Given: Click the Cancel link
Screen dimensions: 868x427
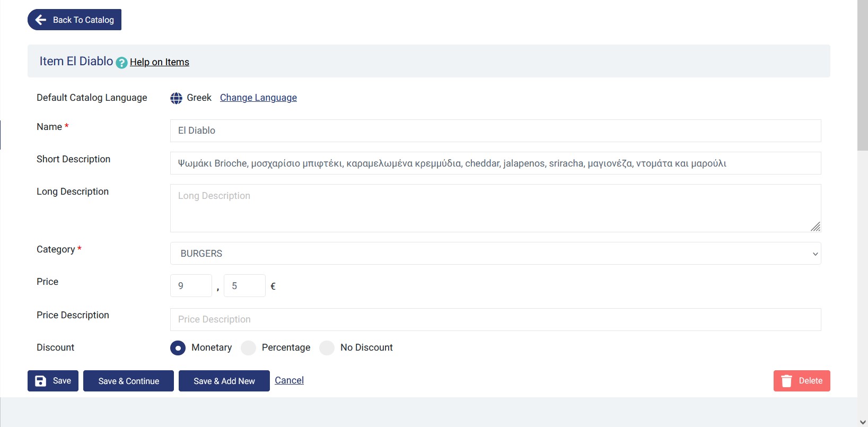Looking at the screenshot, I should [289, 380].
